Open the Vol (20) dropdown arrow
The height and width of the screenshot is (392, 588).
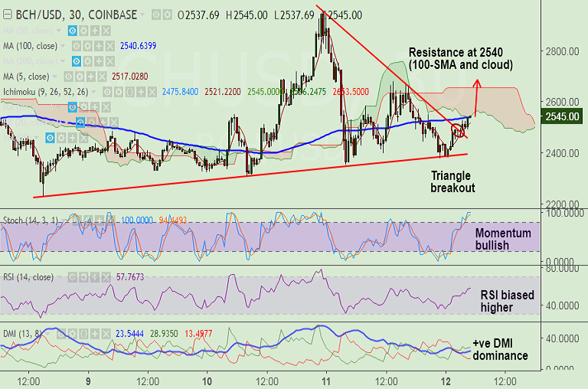click(x=37, y=138)
